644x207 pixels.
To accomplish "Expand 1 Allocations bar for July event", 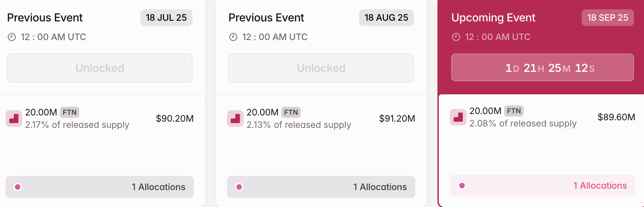I will point(100,187).
